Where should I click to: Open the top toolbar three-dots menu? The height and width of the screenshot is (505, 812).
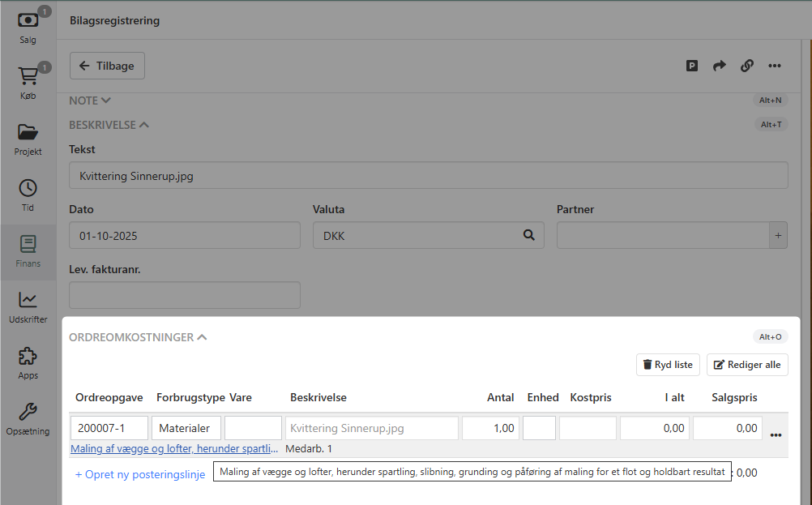pyautogui.click(x=775, y=66)
